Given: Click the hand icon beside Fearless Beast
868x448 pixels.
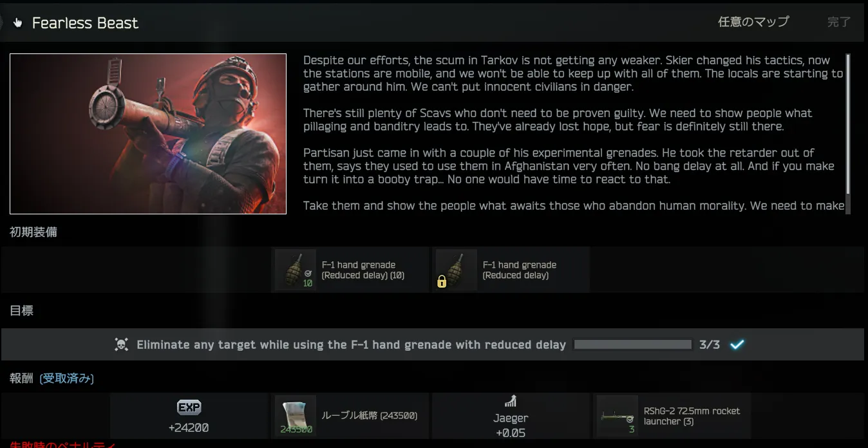Looking at the screenshot, I should (x=17, y=23).
